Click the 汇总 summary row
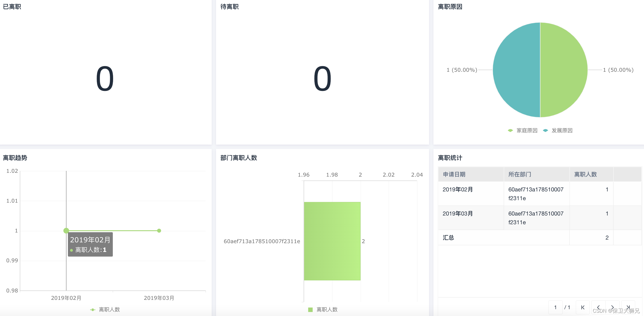This screenshot has height=316, width=644. (x=449, y=238)
